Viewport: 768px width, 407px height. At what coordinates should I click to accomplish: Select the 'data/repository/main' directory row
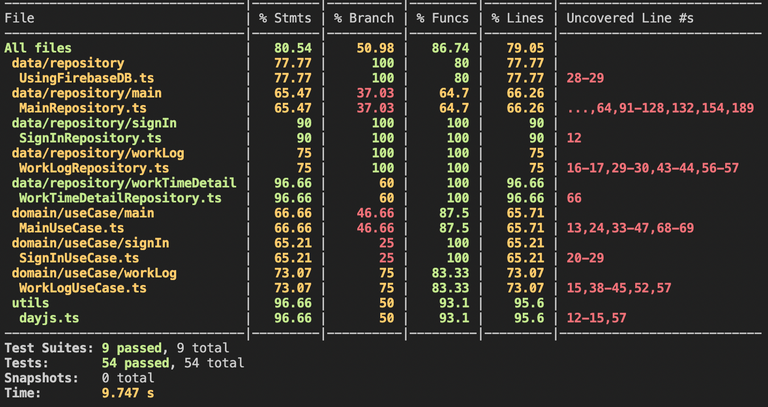tap(87, 93)
